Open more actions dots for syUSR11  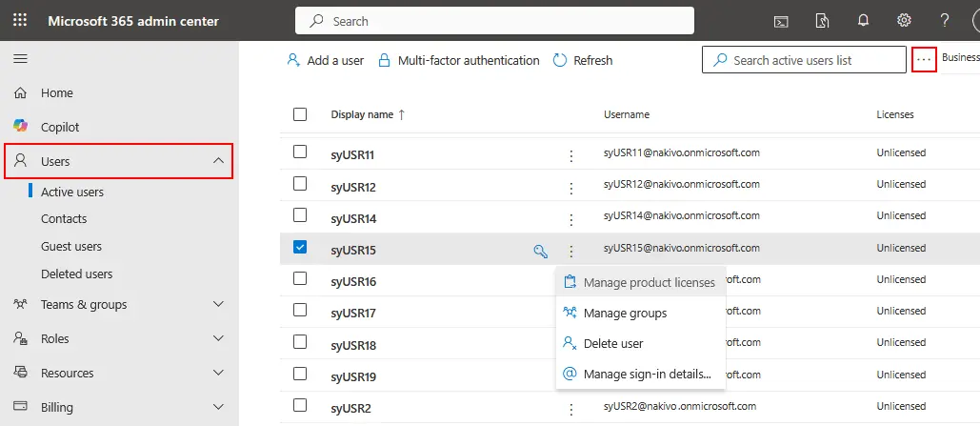[x=570, y=155]
